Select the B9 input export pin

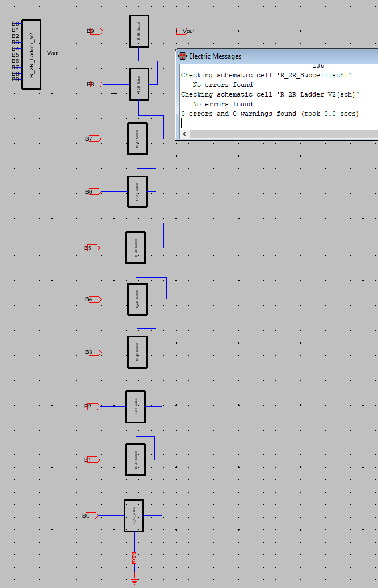coord(96,31)
